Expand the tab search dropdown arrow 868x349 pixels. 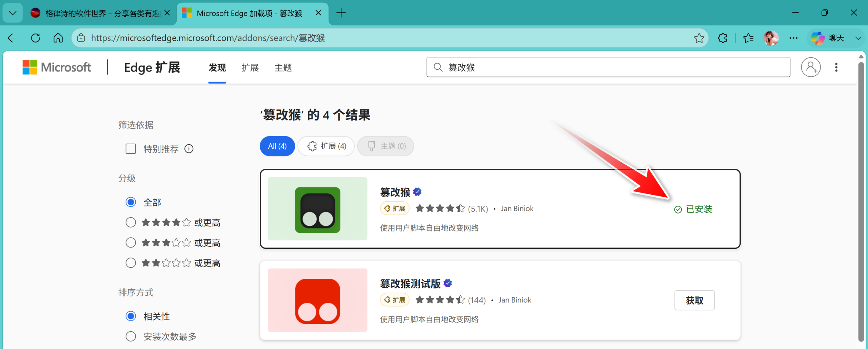tap(13, 13)
